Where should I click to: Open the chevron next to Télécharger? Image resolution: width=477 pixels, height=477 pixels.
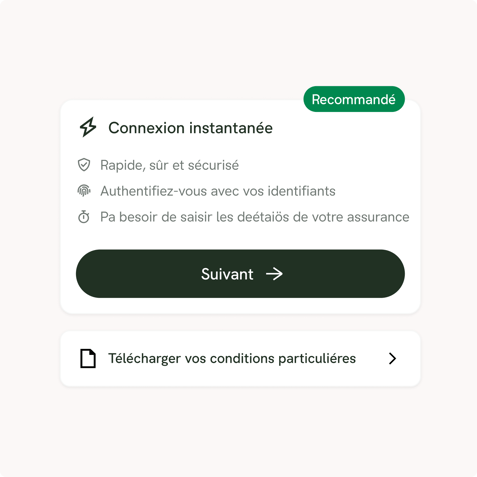392,359
